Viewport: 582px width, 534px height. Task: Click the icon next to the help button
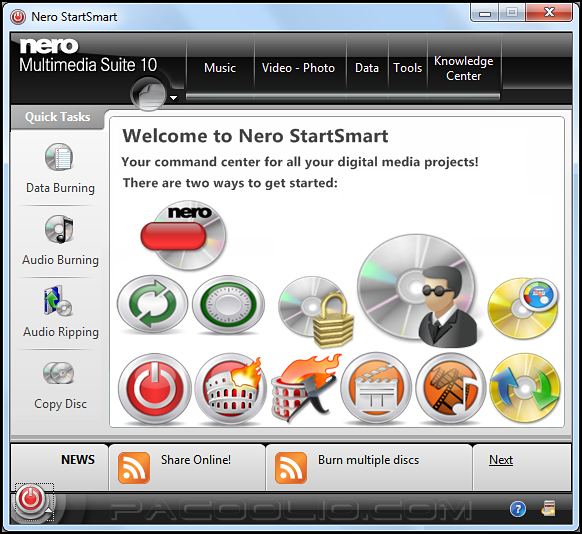[x=549, y=508]
